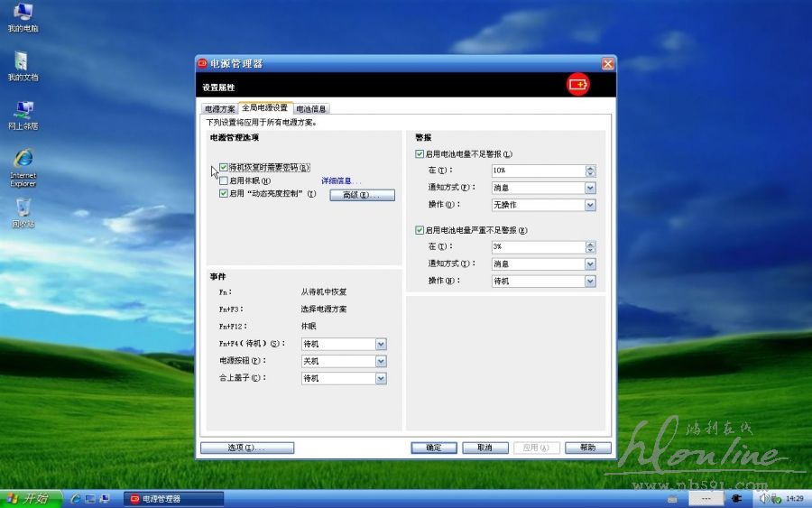Switch to the 电源方案 tab
The width and height of the screenshot is (812, 508).
pyautogui.click(x=219, y=108)
